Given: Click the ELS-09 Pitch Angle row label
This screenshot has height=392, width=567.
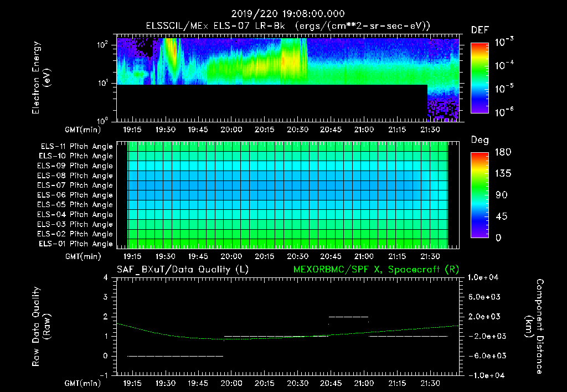Looking at the screenshot, I should (x=75, y=166).
